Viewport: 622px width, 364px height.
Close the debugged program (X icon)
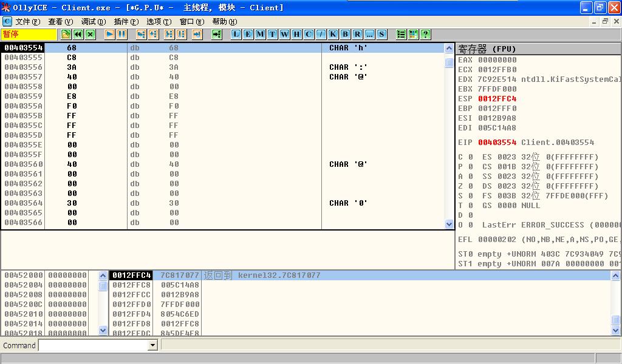click(91, 34)
